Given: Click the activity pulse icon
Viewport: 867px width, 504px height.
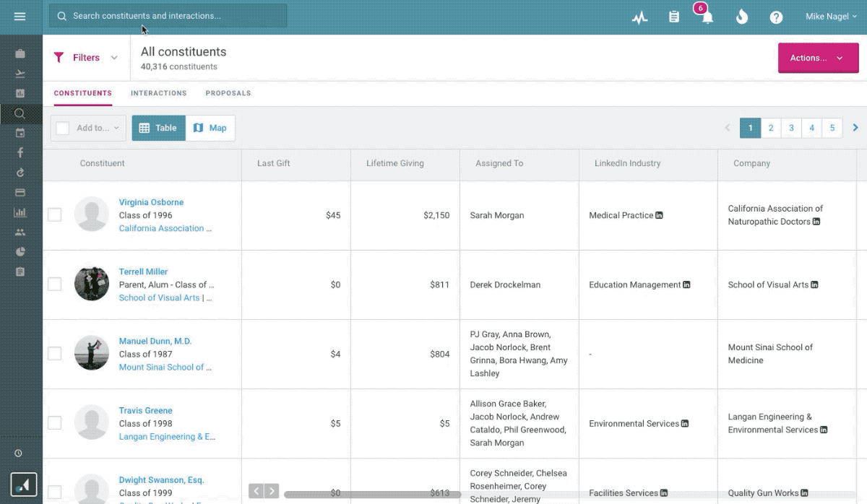Looking at the screenshot, I should [x=639, y=17].
